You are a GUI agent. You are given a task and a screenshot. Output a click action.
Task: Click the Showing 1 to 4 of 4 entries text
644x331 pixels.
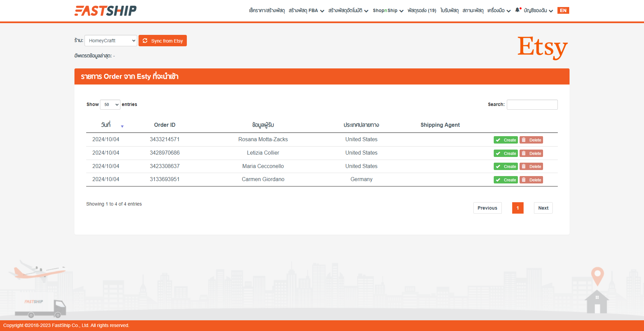click(x=114, y=204)
